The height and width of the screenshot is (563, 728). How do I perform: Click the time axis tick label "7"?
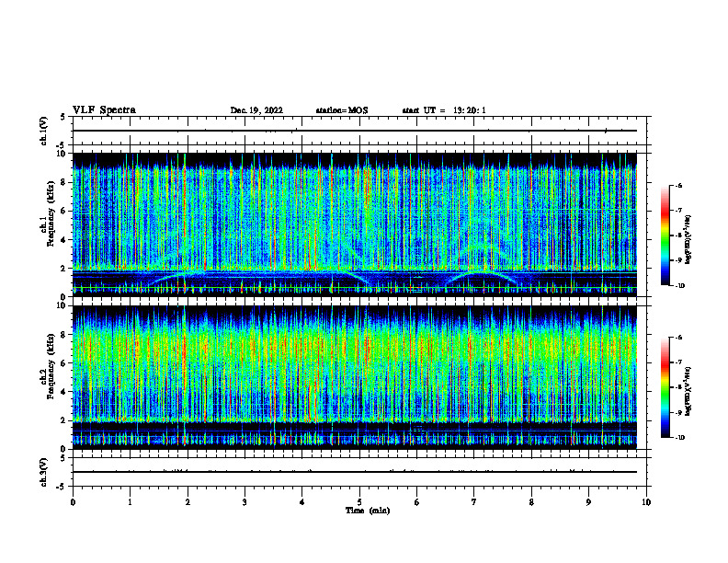[x=474, y=502]
